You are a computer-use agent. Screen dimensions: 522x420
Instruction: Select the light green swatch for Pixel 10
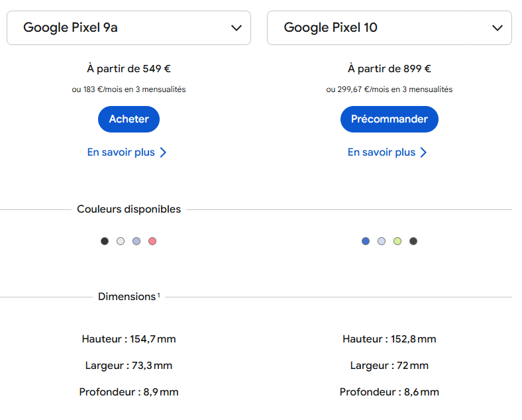pos(397,241)
